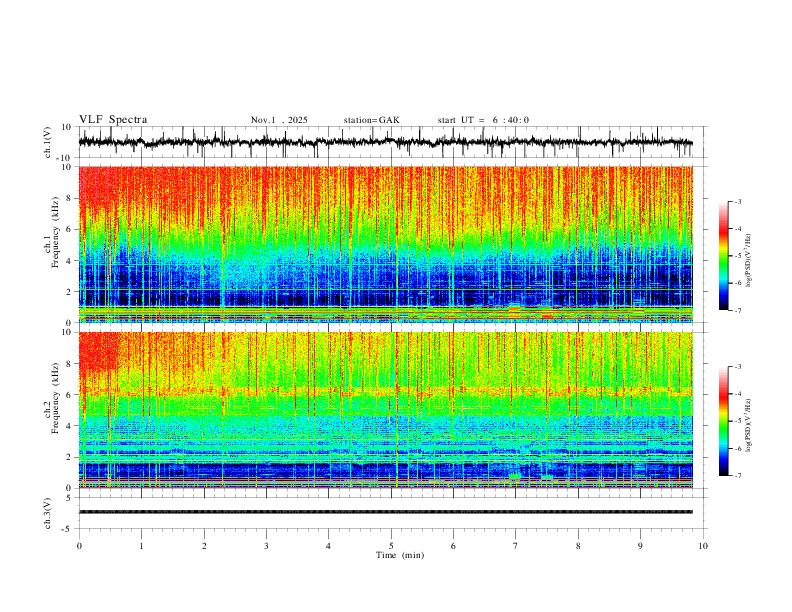Click time-axis tick label "1"
The height and width of the screenshot is (612, 792).
(141, 546)
